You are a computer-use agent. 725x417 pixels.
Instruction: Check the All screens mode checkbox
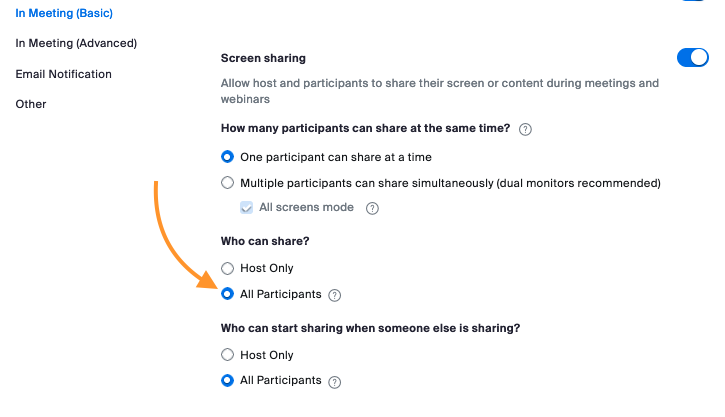(x=247, y=208)
